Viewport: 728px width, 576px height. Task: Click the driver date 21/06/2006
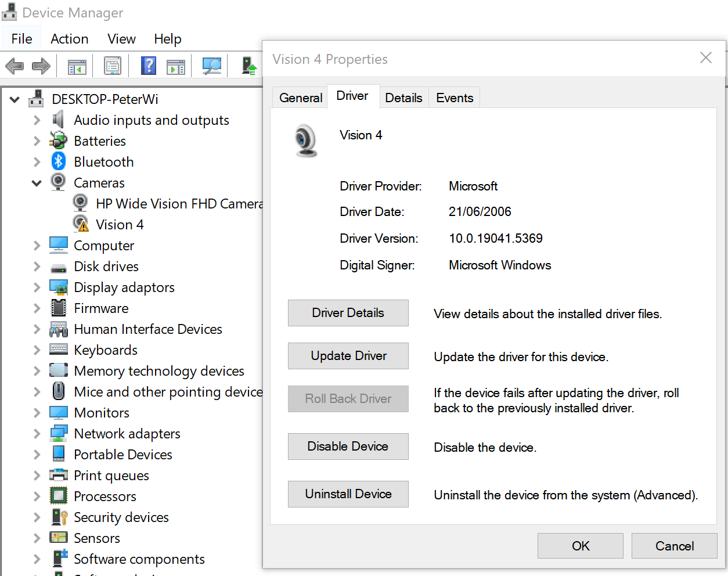(x=480, y=212)
